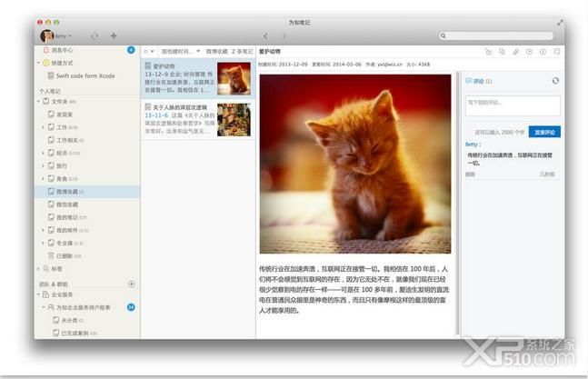
Task: Open note history with clock icon
Action: point(529,52)
